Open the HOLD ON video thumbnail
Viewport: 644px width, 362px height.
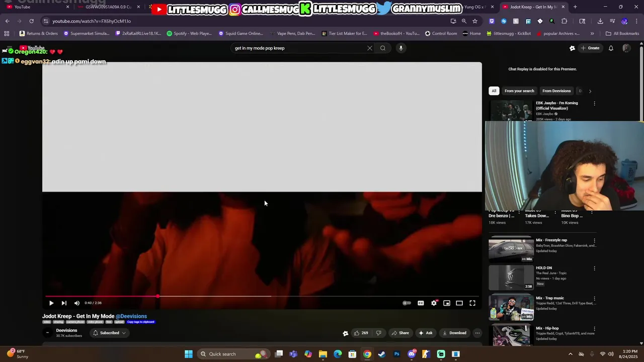pos(511,278)
